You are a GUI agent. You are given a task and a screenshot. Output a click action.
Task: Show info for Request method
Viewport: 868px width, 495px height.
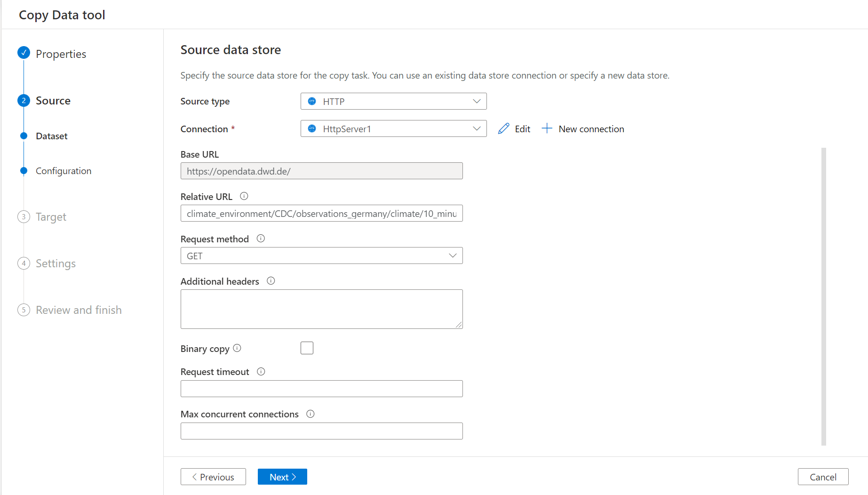click(x=261, y=239)
